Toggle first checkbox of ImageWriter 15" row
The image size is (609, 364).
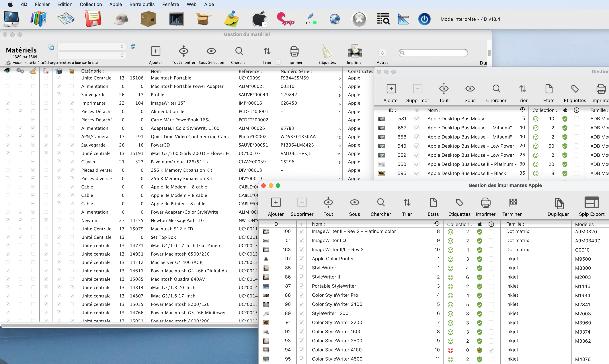tap(8, 103)
